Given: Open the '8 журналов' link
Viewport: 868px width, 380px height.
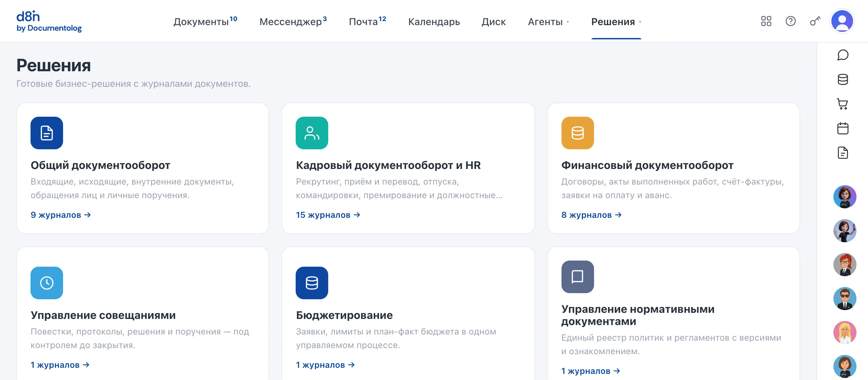Looking at the screenshot, I should pyautogui.click(x=591, y=215).
